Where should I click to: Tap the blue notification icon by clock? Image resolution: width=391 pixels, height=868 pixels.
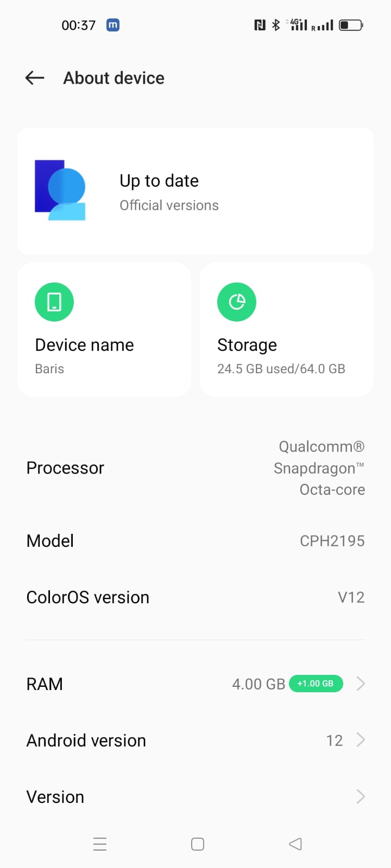pyautogui.click(x=113, y=25)
